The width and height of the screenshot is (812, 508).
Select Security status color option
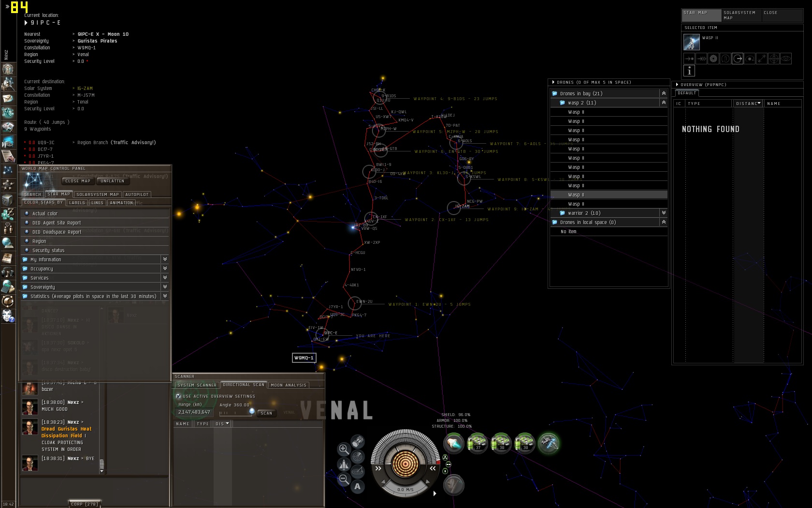click(x=95, y=250)
